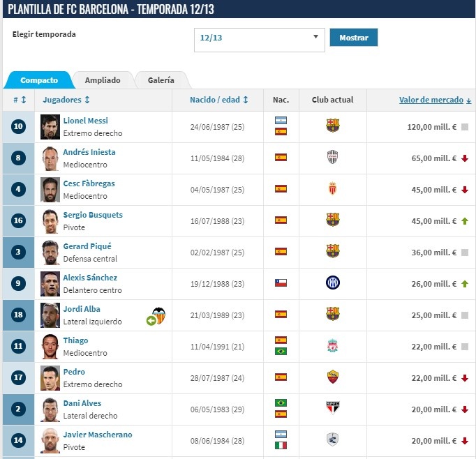Click Delantero centro position text
This screenshot has height=459, width=476.
(93, 290)
